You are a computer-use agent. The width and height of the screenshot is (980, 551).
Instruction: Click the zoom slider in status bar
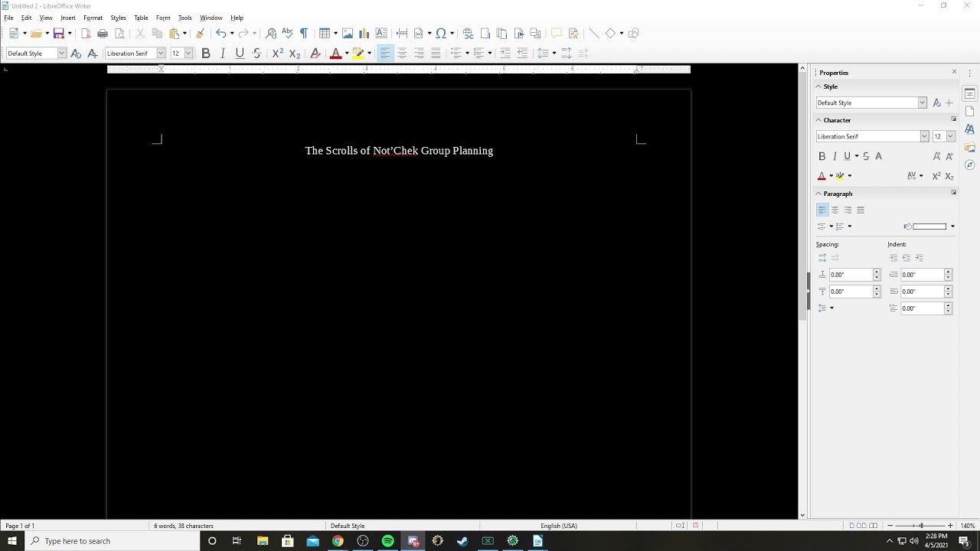[x=922, y=526]
